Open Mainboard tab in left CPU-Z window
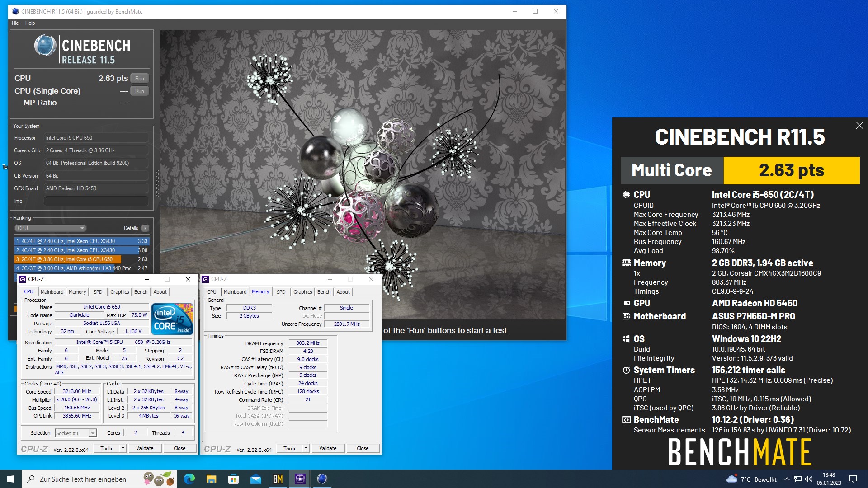This screenshot has height=488, width=868. pos(52,292)
